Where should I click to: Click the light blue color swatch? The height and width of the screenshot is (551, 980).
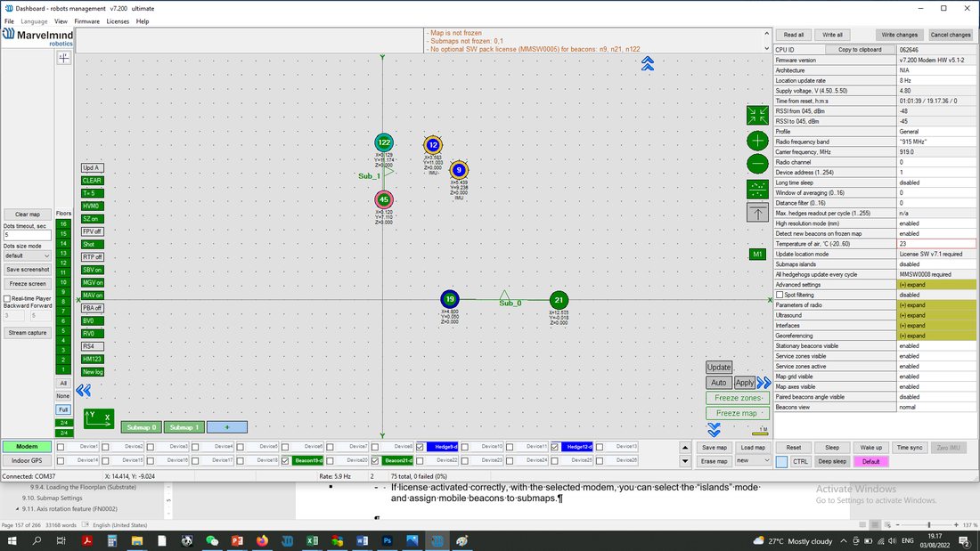[x=781, y=462]
